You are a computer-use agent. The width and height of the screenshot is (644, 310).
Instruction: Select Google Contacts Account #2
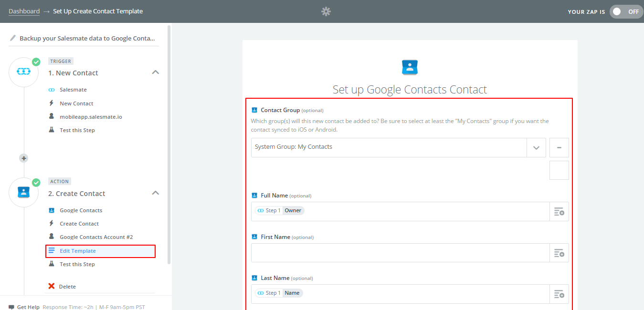point(96,237)
